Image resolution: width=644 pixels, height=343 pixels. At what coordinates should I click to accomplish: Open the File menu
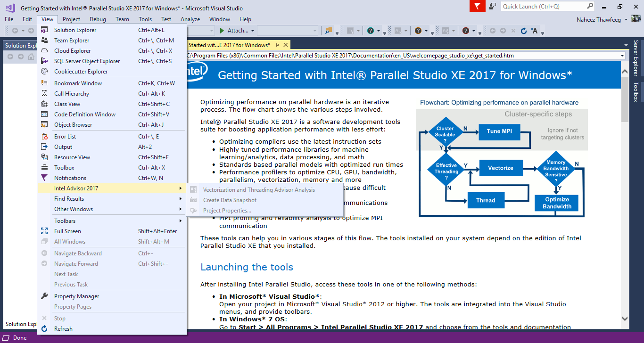9,19
